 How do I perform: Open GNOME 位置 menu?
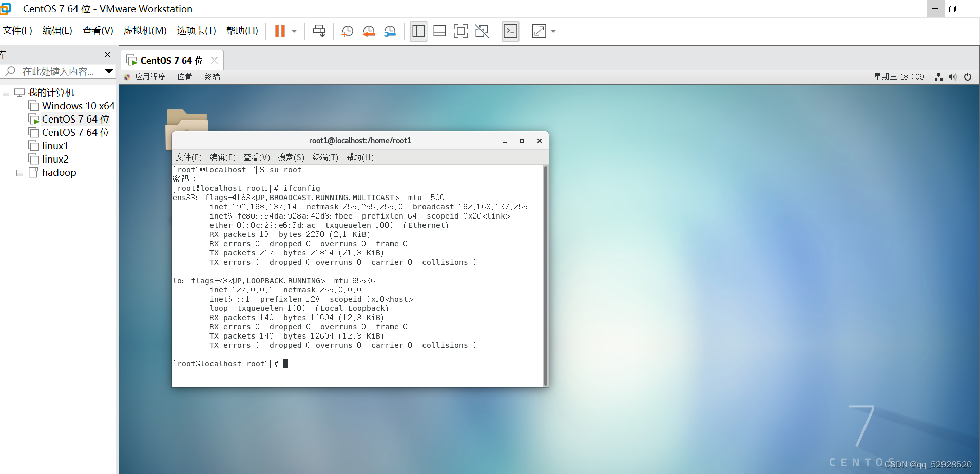[184, 76]
